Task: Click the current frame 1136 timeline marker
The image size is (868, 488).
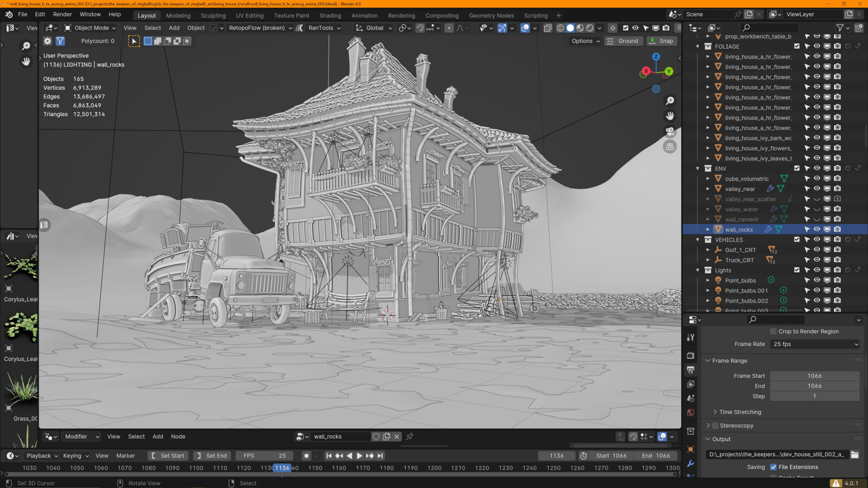Action: click(282, 468)
